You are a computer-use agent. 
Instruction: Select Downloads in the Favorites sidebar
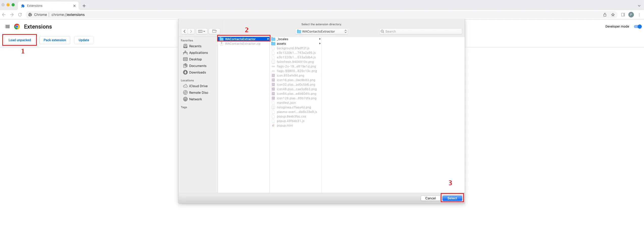click(x=197, y=72)
